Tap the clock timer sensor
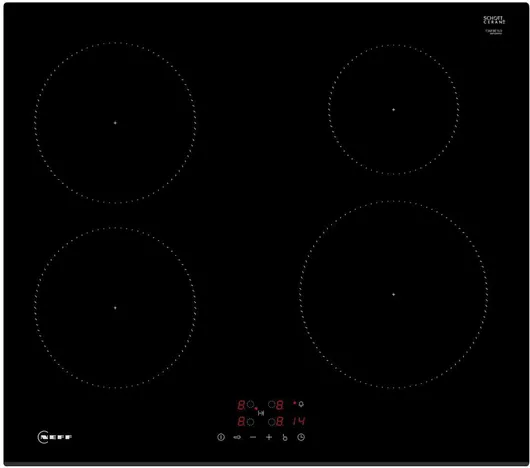Screen dimensions: 530x468 click(x=301, y=437)
